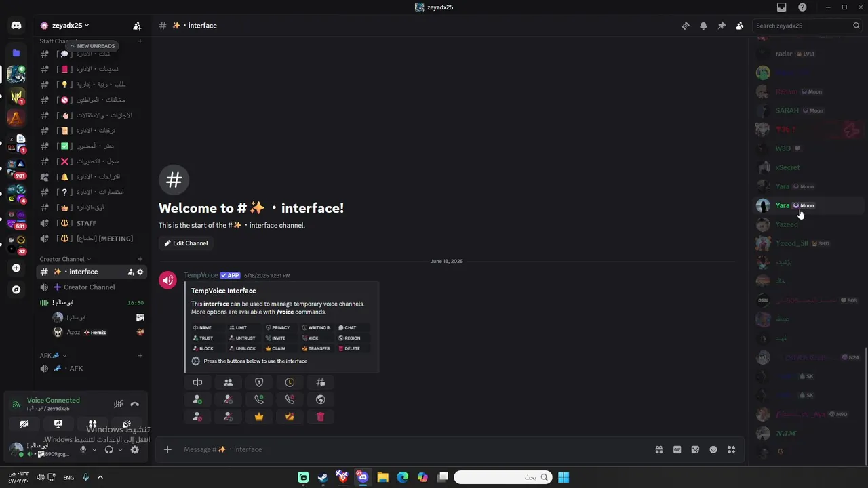868x488 pixels.
Task: Turn on the camera in voice panel
Action: click(24, 424)
